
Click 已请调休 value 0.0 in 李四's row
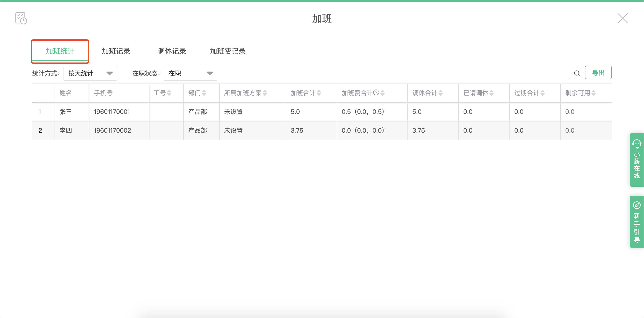coord(468,130)
